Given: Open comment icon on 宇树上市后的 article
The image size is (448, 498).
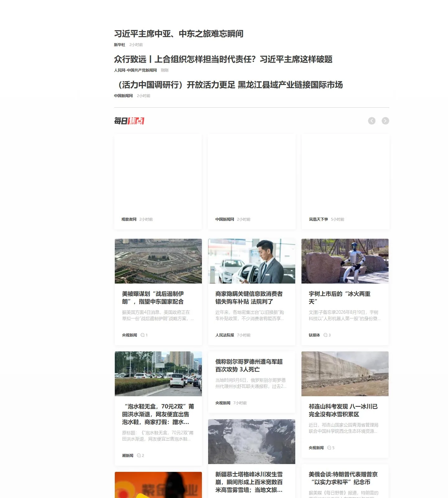Looking at the screenshot, I should pyautogui.click(x=325, y=335).
